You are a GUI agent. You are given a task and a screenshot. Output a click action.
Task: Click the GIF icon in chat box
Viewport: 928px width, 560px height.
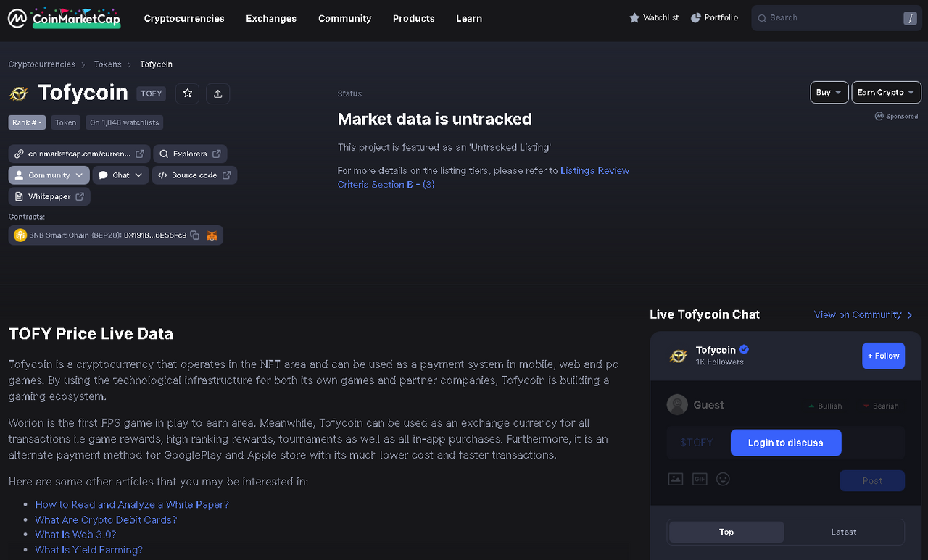click(700, 479)
